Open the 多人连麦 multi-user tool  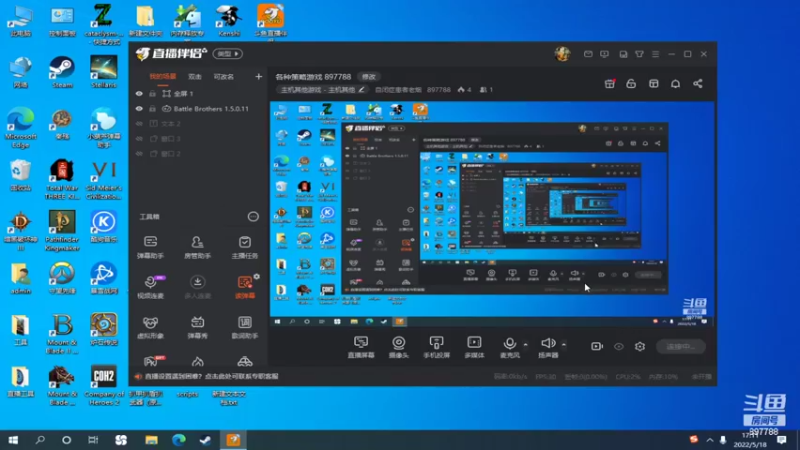pyautogui.click(x=197, y=287)
